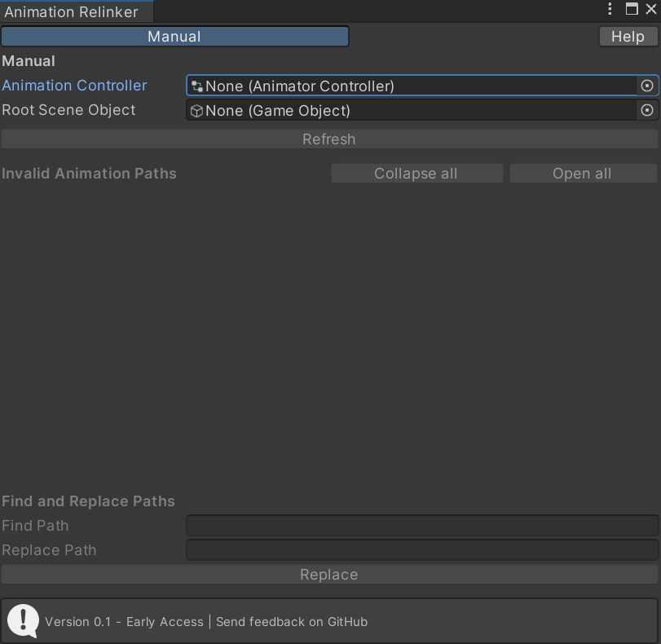Viewport: 661px width, 644px height.
Task: Click the Root Scene Object label
Action: 68,110
